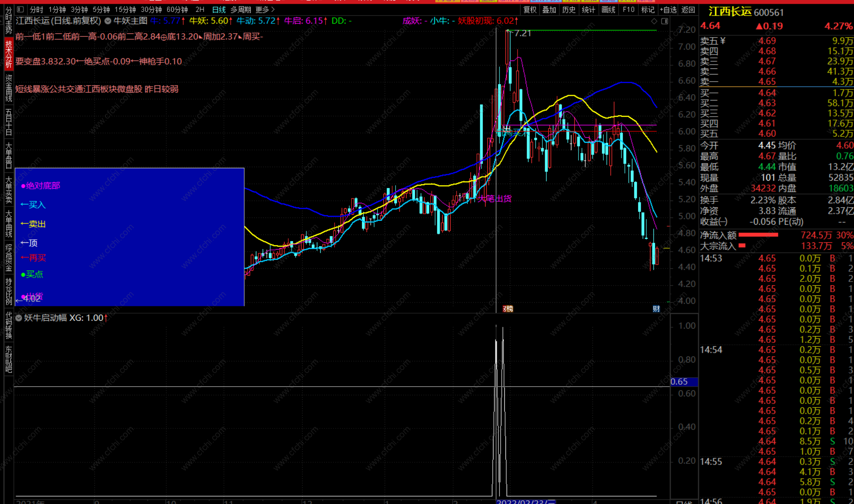Click the 返回 back button
The width and height of the screenshot is (854, 504).
point(688,10)
